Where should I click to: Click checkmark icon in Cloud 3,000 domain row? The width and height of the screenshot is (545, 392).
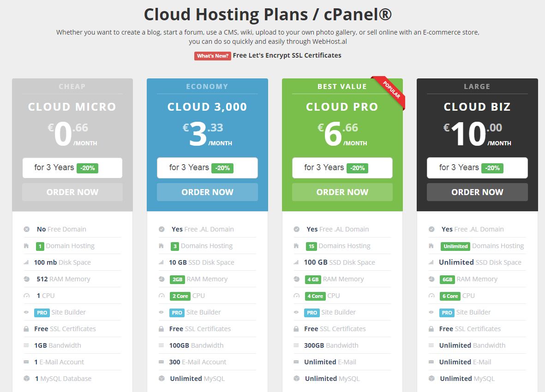point(162,229)
